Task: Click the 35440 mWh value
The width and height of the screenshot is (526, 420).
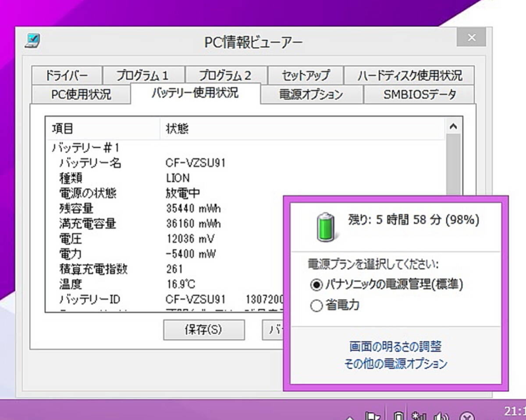Action: 193,208
